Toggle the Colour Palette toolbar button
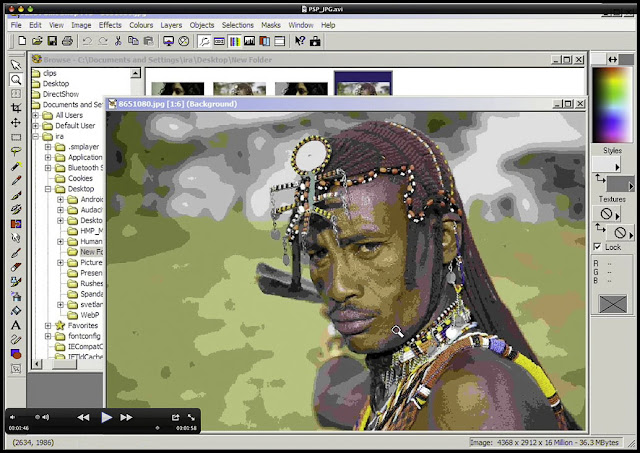Image resolution: width=640 pixels, height=453 pixels. [235, 41]
